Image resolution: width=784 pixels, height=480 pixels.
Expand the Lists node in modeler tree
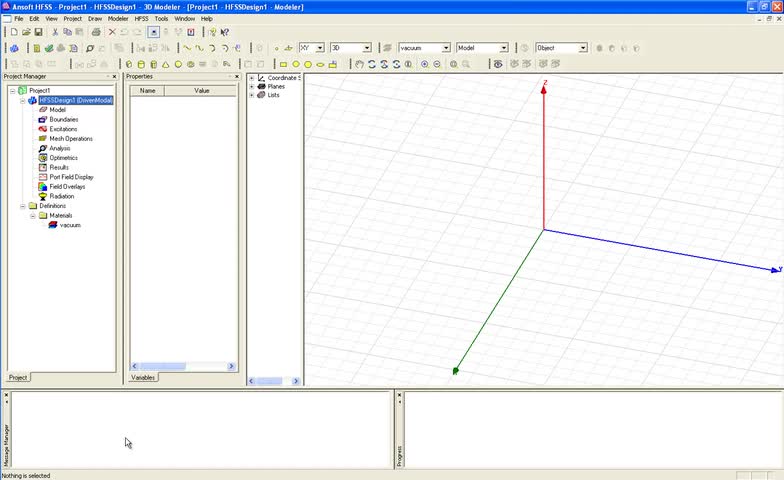click(252, 95)
